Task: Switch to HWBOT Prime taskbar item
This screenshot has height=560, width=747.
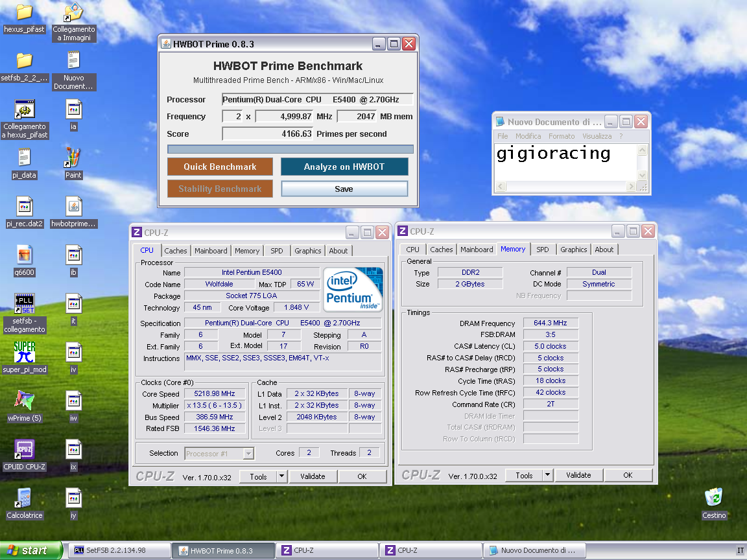Action: [223, 550]
